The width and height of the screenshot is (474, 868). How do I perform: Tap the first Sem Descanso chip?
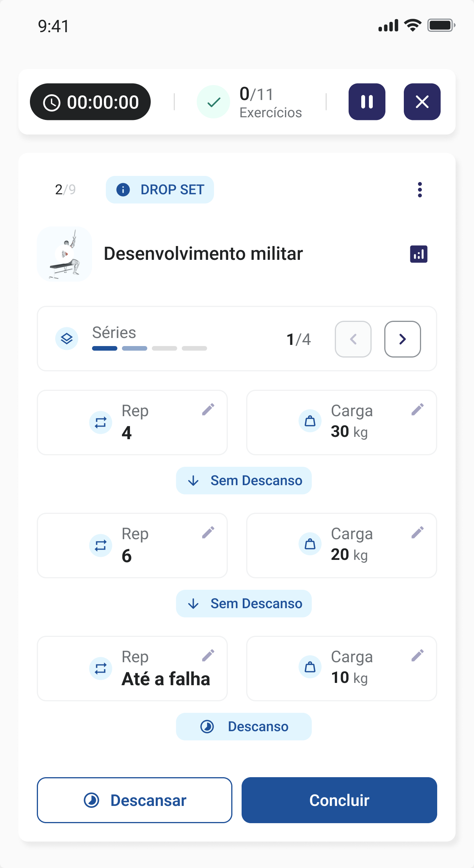244,481
